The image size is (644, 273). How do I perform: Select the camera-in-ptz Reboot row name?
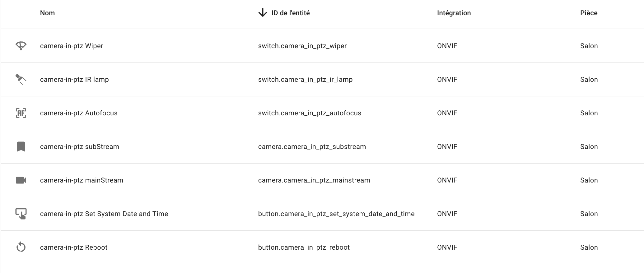[74, 247]
